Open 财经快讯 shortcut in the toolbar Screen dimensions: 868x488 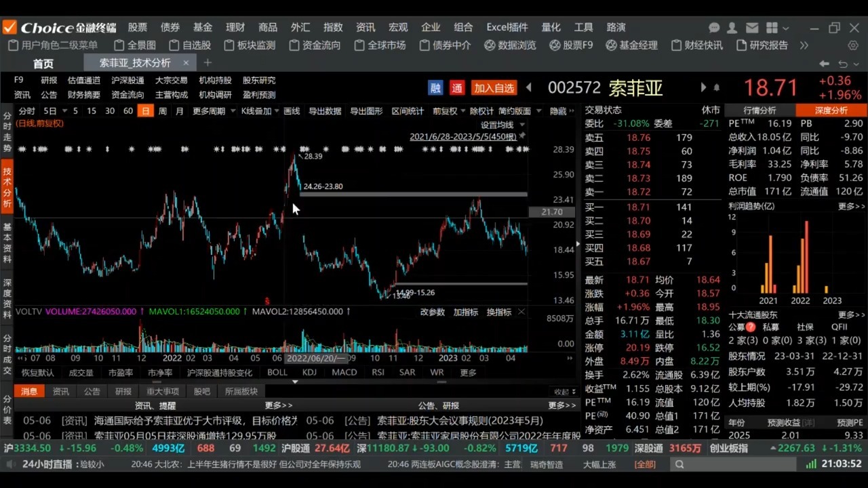696,45
